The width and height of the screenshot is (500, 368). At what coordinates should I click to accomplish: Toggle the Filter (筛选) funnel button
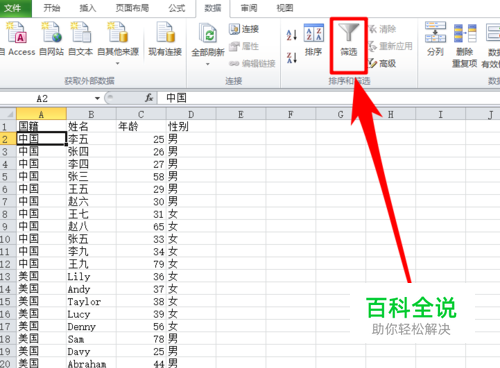pyautogui.click(x=349, y=39)
